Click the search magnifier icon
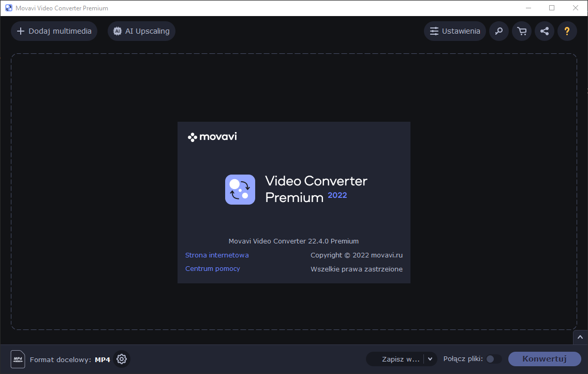The width and height of the screenshot is (588, 374). tap(499, 31)
